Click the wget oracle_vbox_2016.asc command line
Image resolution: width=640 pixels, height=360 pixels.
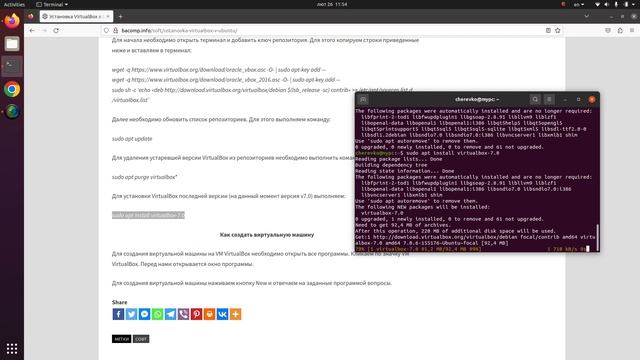click(226, 80)
